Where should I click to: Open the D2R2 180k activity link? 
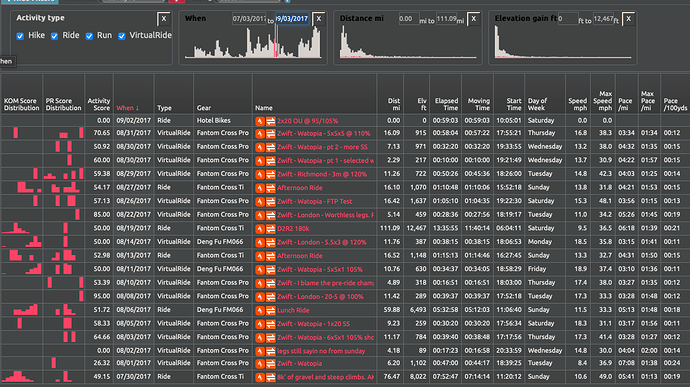click(x=293, y=229)
